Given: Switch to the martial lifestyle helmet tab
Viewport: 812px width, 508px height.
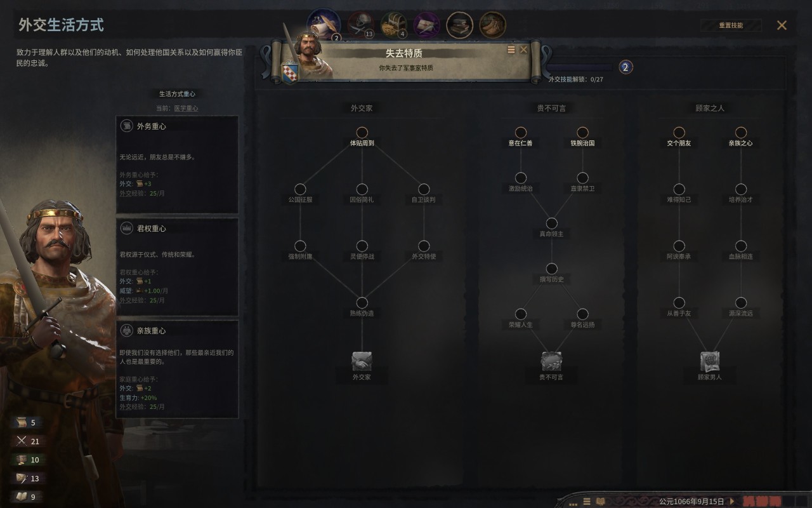Looking at the screenshot, I should click(x=360, y=24).
